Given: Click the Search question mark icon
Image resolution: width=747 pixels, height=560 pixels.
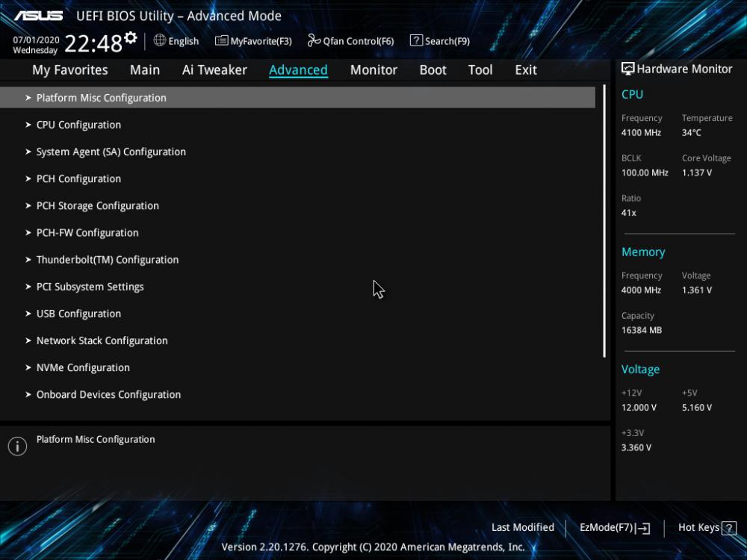Looking at the screenshot, I should click(x=416, y=40).
